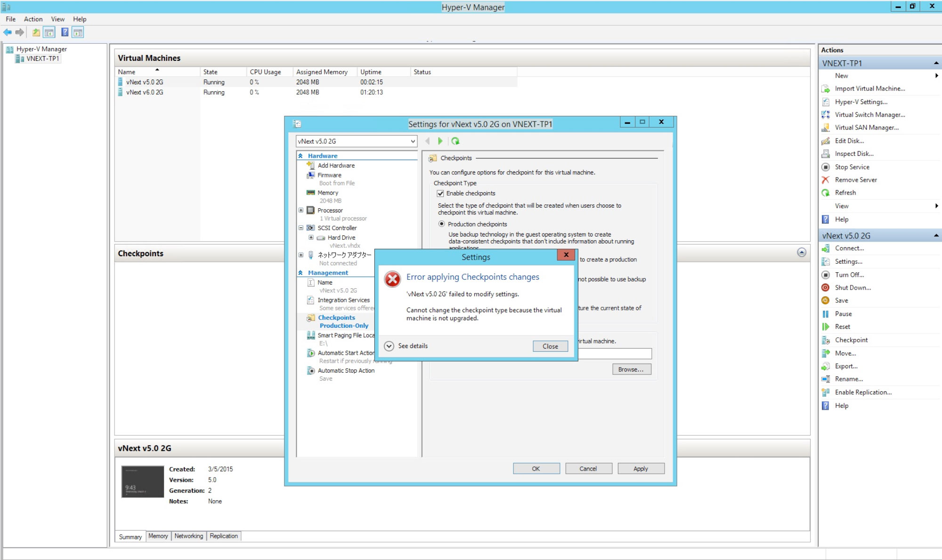942x560 pixels.
Task: Collapse the SCSI Controller node
Action: click(301, 227)
